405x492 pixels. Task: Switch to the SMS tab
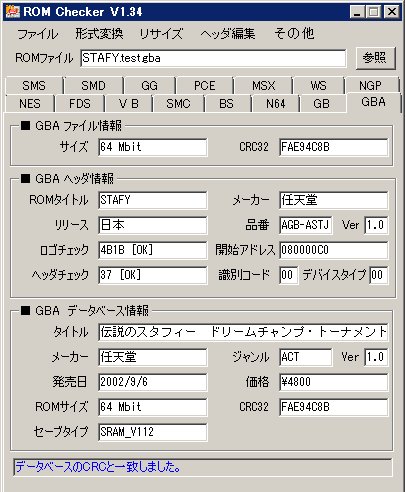34,86
